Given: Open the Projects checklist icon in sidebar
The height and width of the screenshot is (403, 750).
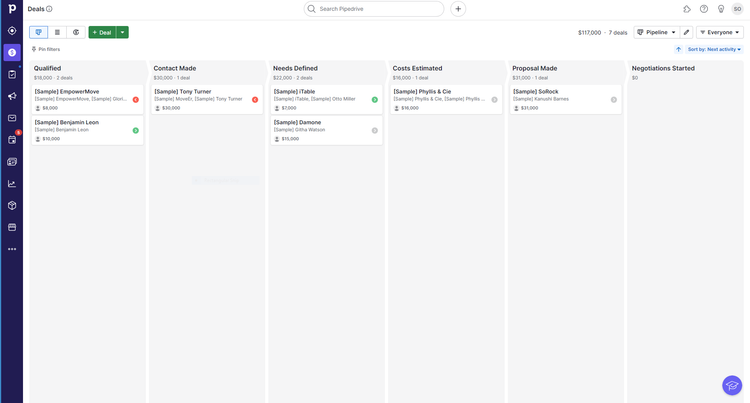Looking at the screenshot, I should [12, 75].
